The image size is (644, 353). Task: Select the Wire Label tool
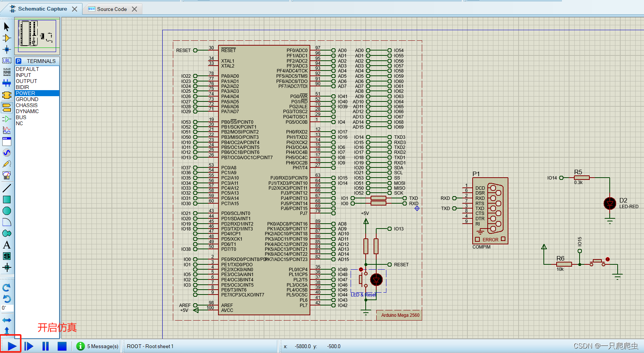6,61
